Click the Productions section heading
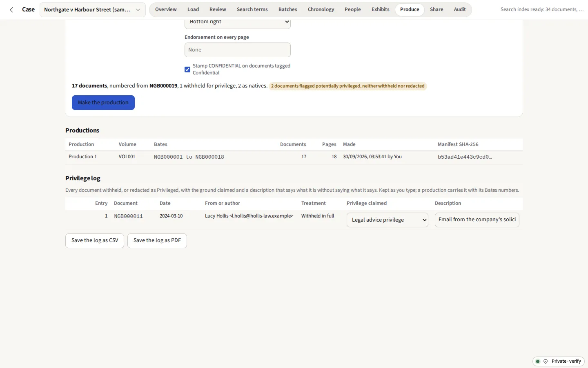 (x=82, y=130)
